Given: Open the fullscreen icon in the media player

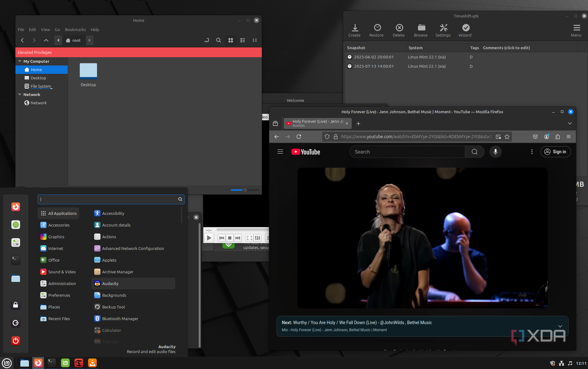Looking at the screenshot, I should [250, 238].
